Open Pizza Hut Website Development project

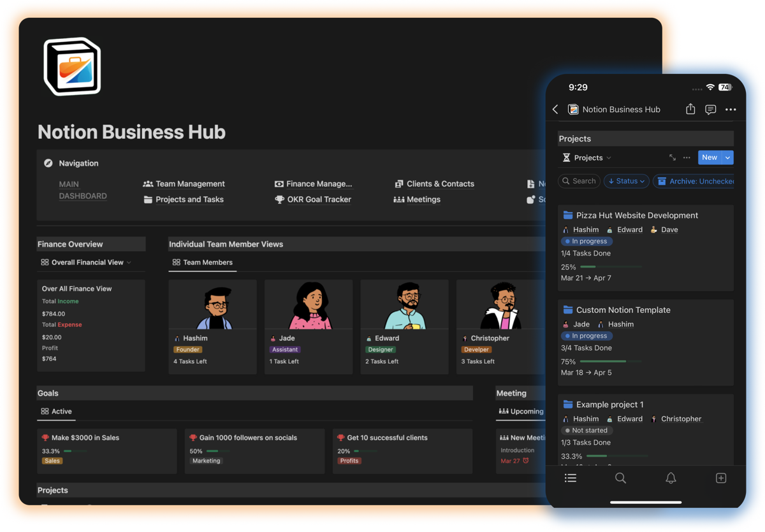coord(637,215)
